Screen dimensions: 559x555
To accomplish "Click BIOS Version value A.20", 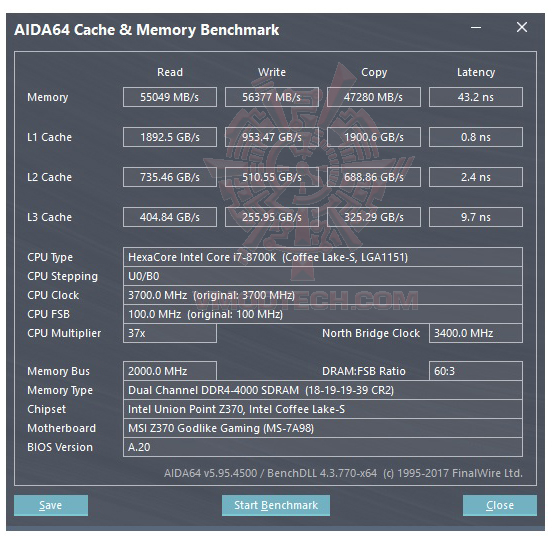I will point(323,447).
